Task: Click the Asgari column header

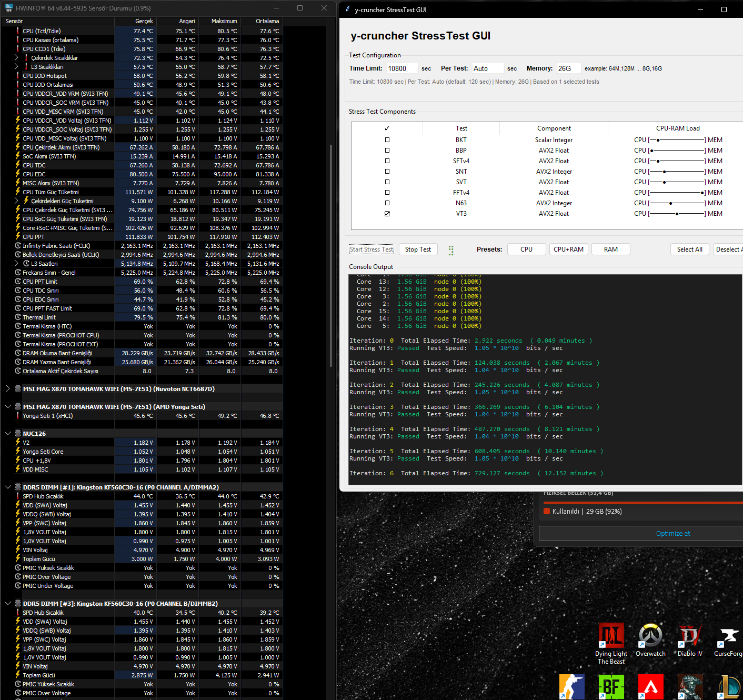Action: (178, 21)
